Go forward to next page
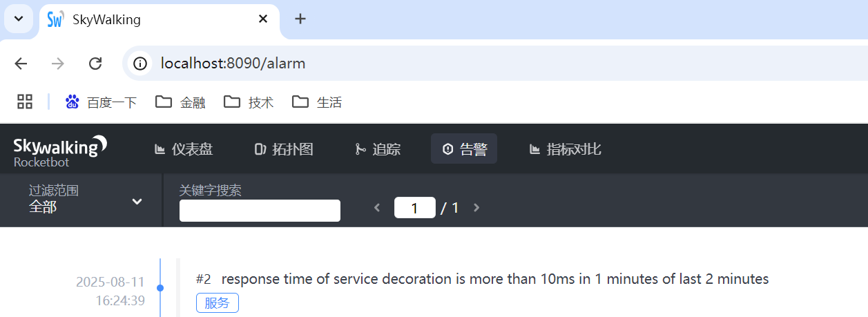This screenshot has height=317, width=868. click(x=58, y=64)
